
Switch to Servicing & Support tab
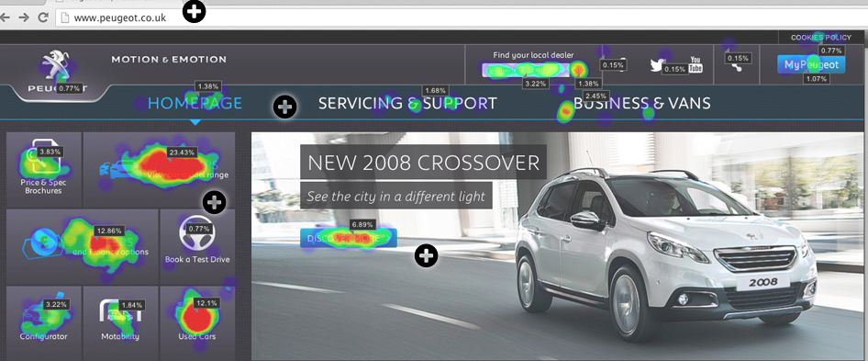click(x=407, y=103)
